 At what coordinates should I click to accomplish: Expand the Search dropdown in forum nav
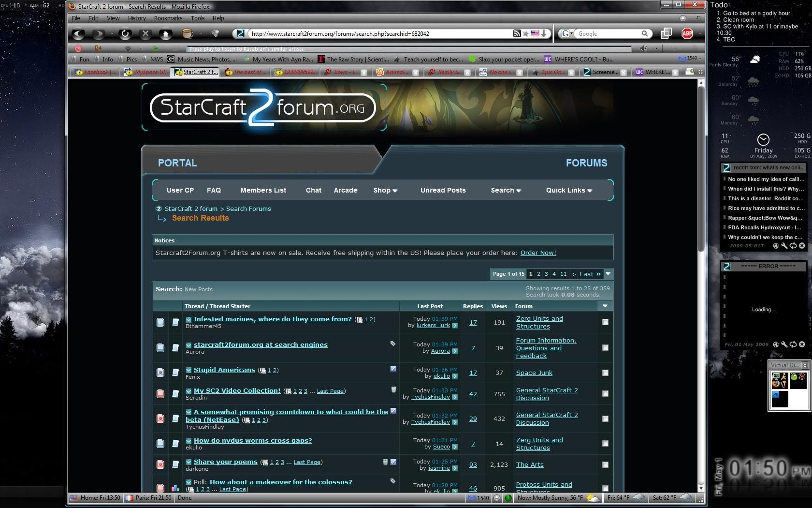tap(506, 190)
